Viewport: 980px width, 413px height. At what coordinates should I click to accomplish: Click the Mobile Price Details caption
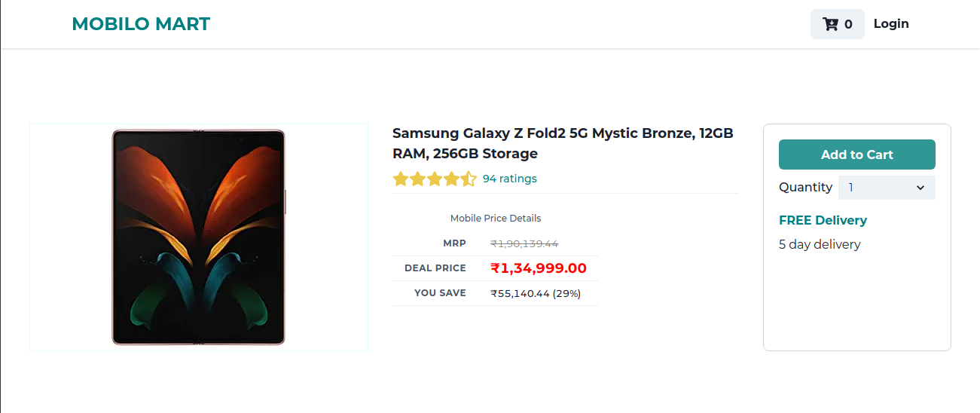pyautogui.click(x=496, y=219)
